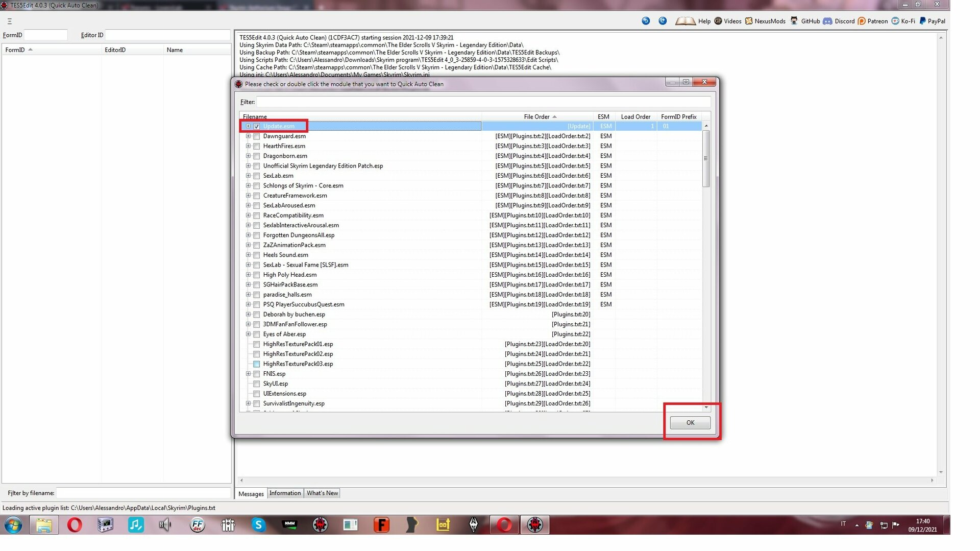Open the hamburger main menu
This screenshot has width=980, height=551.
point(9,21)
